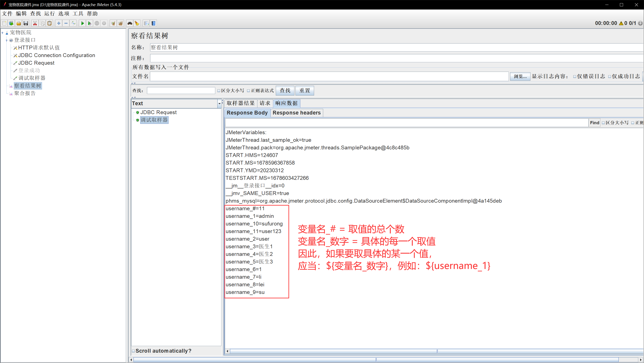Click Start no pauses toolbar icon

pos(89,23)
